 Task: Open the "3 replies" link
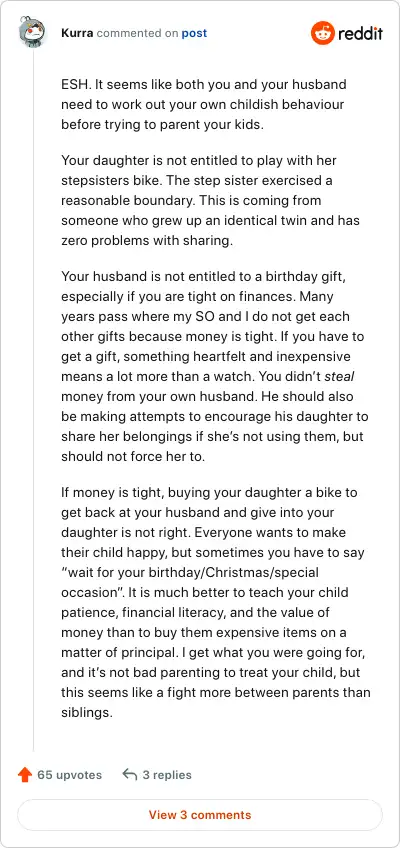coord(167,774)
